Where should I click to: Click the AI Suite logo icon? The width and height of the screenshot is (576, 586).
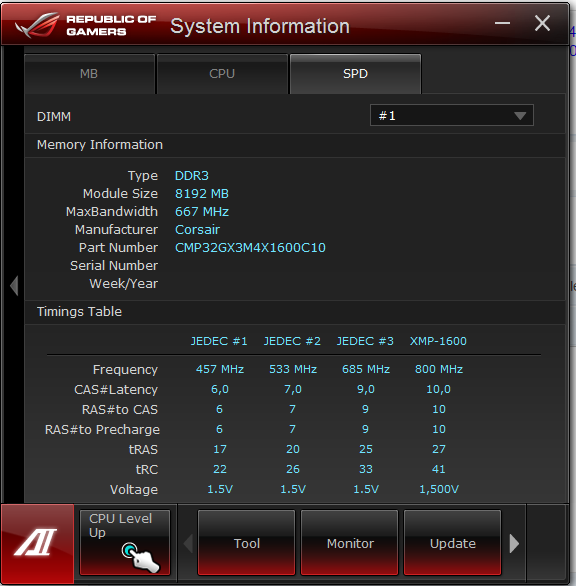point(37,543)
